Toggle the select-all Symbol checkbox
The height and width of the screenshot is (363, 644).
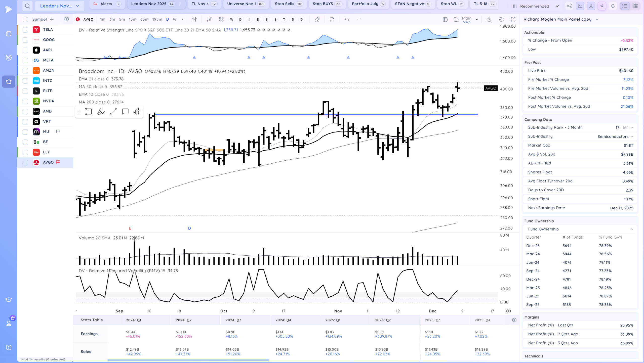25,19
